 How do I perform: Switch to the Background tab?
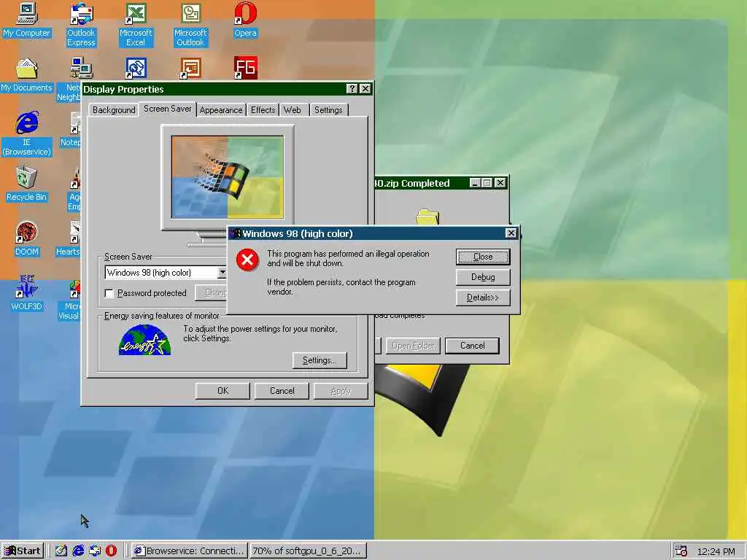(x=114, y=110)
